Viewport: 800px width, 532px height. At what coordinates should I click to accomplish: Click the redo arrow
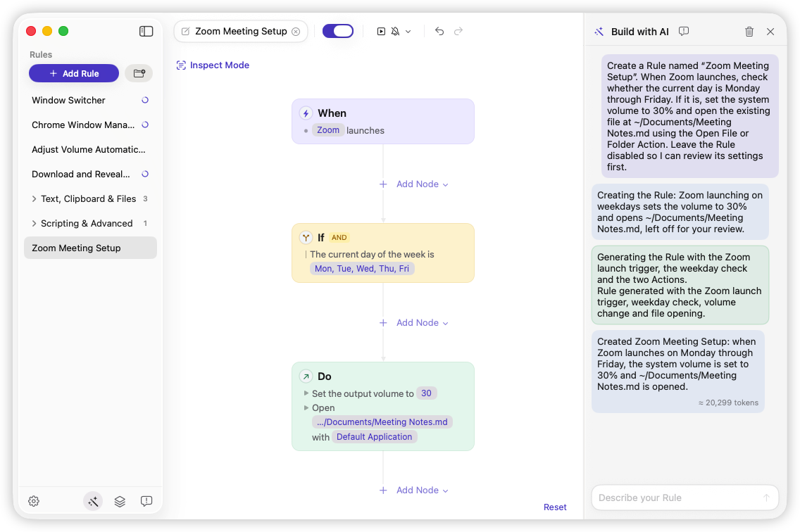point(458,31)
